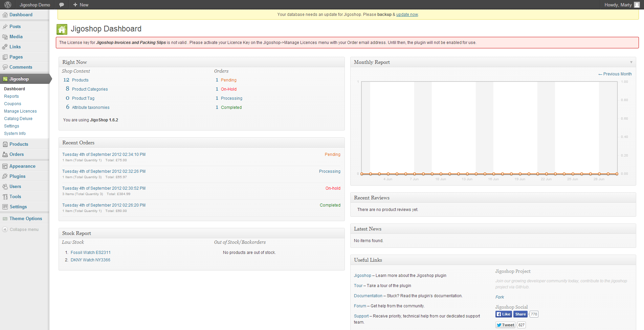Open the Documentation useful link
Screen dimensions: 644x330
pyautogui.click(x=368, y=296)
